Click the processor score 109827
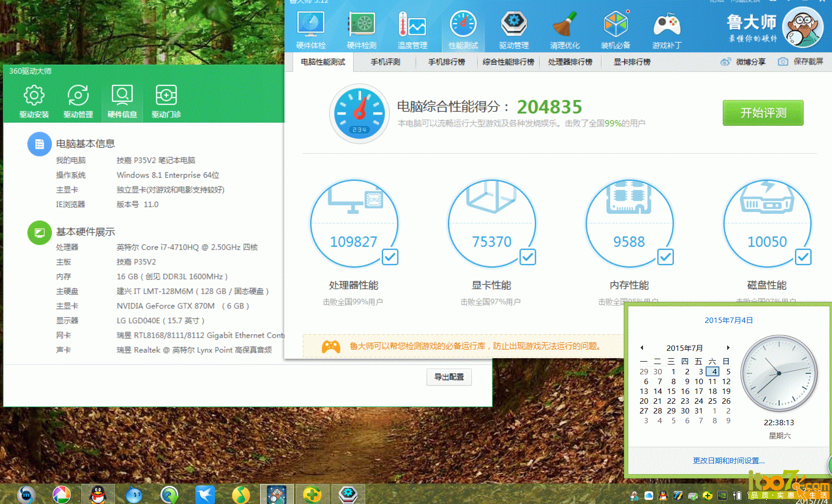This screenshot has width=832, height=504. pos(354,242)
